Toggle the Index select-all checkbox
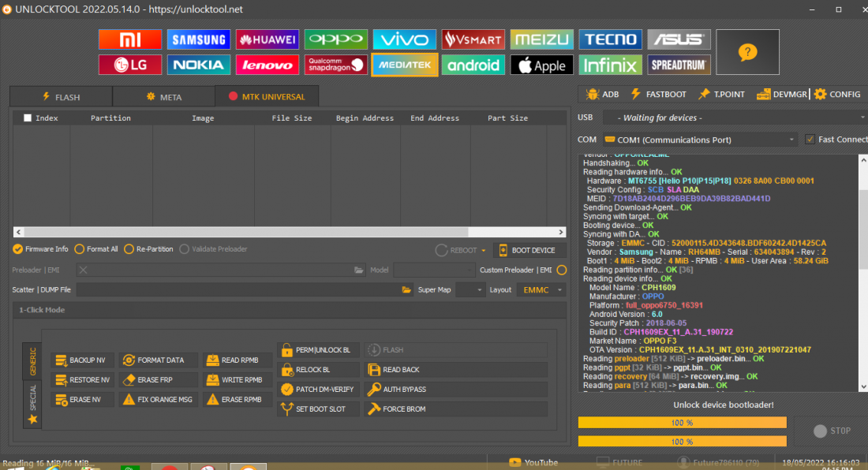The height and width of the screenshot is (470, 868). [x=27, y=117]
